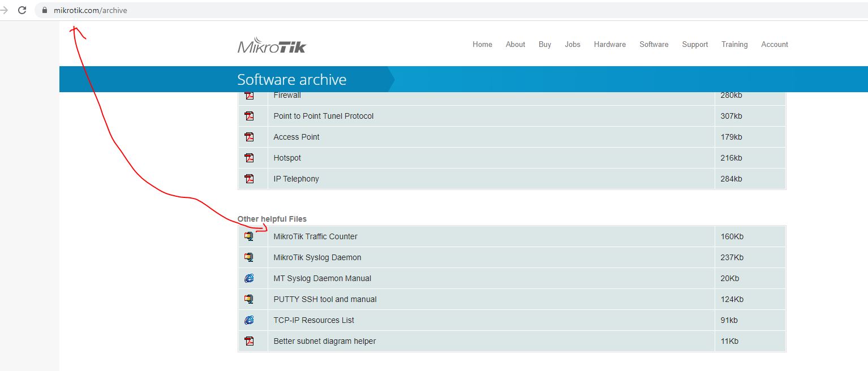868x371 pixels.
Task: Click the browser reload icon
Action: pos(22,10)
